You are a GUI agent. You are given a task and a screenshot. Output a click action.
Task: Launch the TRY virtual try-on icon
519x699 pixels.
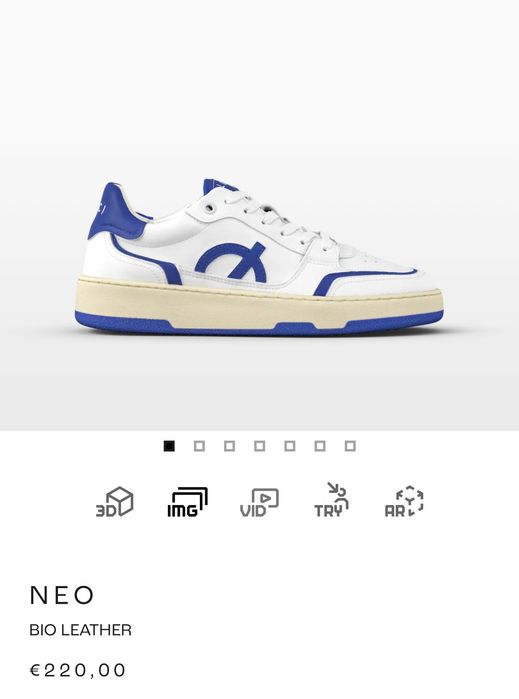[331, 500]
